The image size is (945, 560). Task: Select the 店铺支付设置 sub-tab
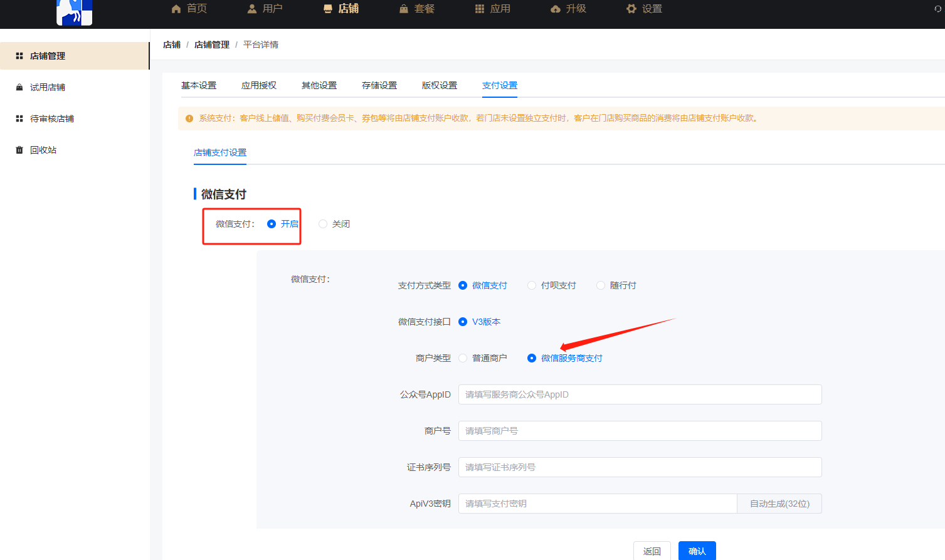220,152
